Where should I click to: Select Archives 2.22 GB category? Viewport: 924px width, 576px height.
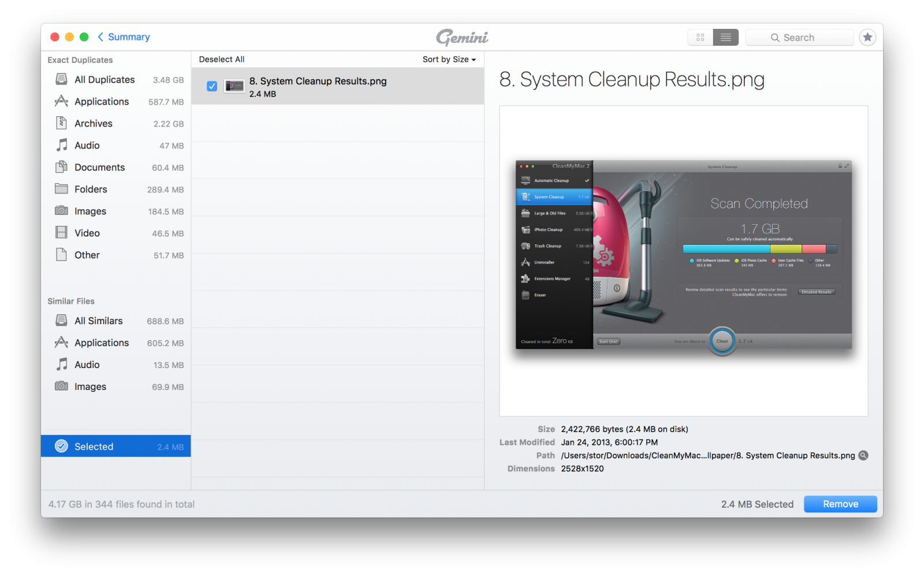[x=116, y=124]
